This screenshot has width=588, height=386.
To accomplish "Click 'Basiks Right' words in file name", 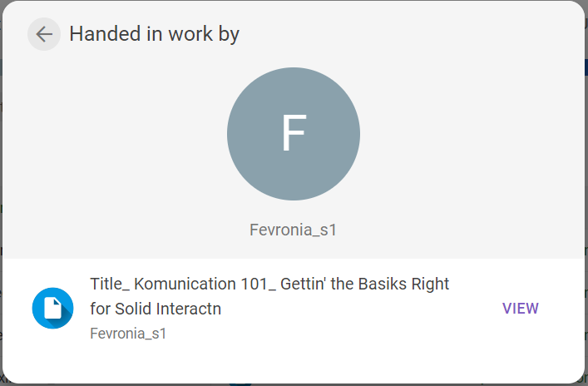I will click(x=404, y=284).
